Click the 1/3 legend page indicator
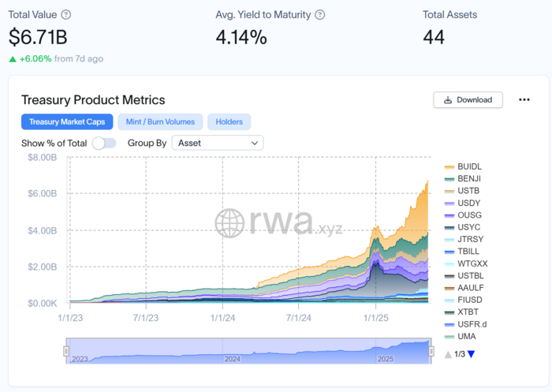Viewport: 552px width, 392px height. 460,354
